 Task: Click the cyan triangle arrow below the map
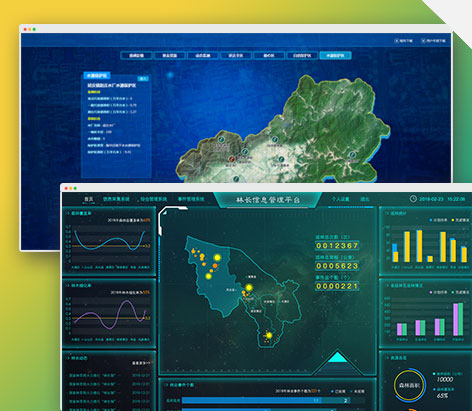(x=337, y=357)
